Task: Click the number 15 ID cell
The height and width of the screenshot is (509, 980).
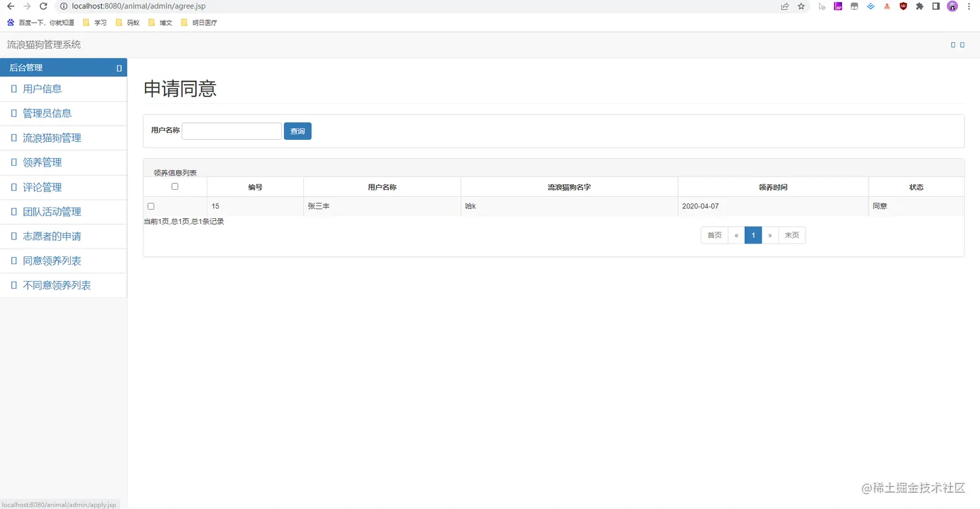Action: [x=255, y=207]
